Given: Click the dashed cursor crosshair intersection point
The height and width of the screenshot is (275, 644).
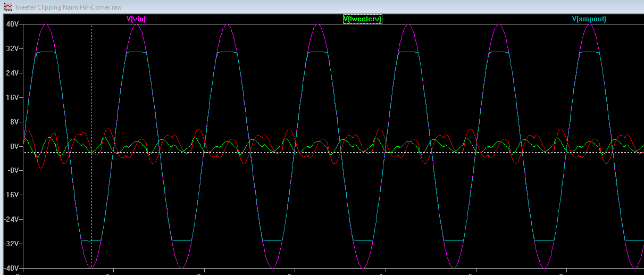Looking at the screenshot, I should [91, 152].
